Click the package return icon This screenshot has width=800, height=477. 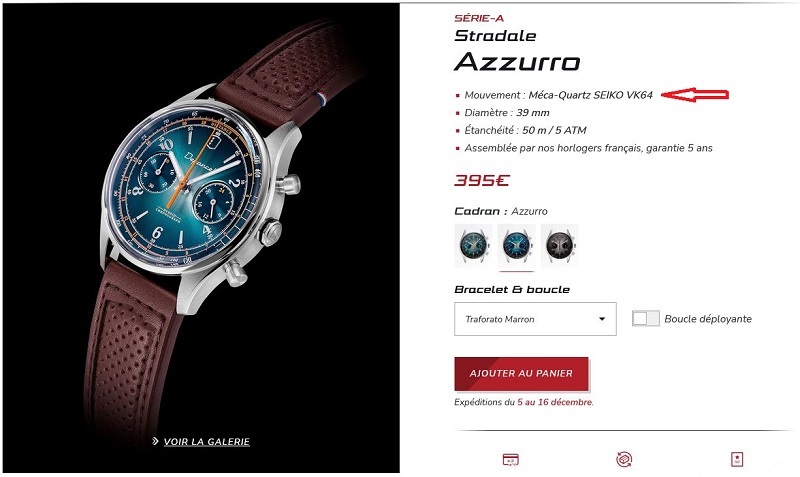coord(623,459)
